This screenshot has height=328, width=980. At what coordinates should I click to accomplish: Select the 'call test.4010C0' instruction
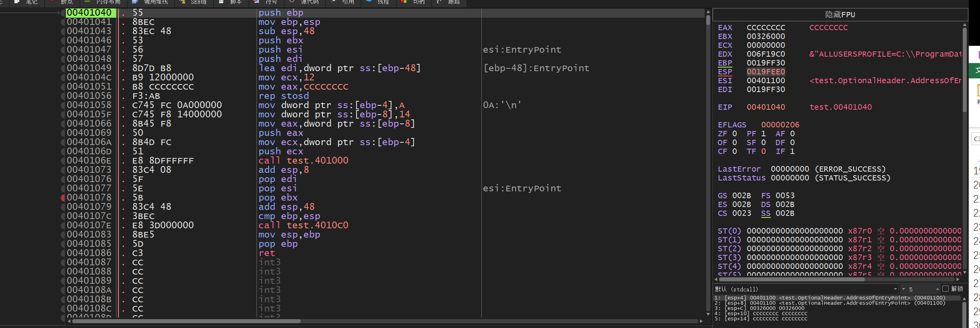tap(303, 225)
